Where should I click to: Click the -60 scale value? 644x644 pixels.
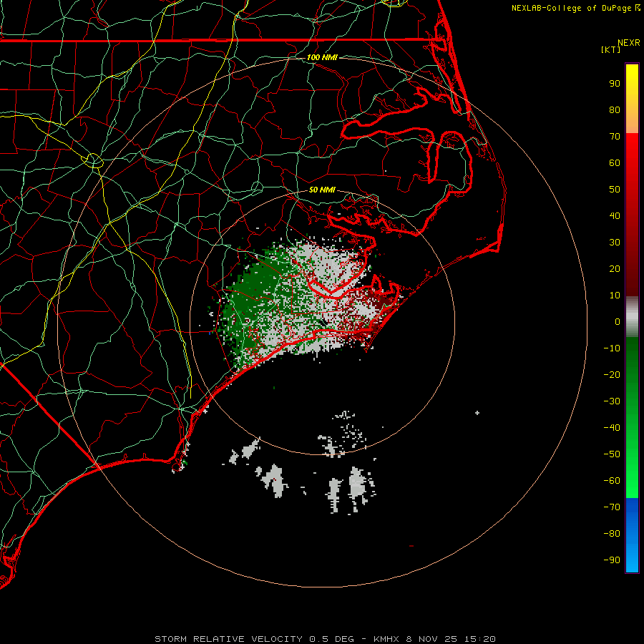coord(612,481)
